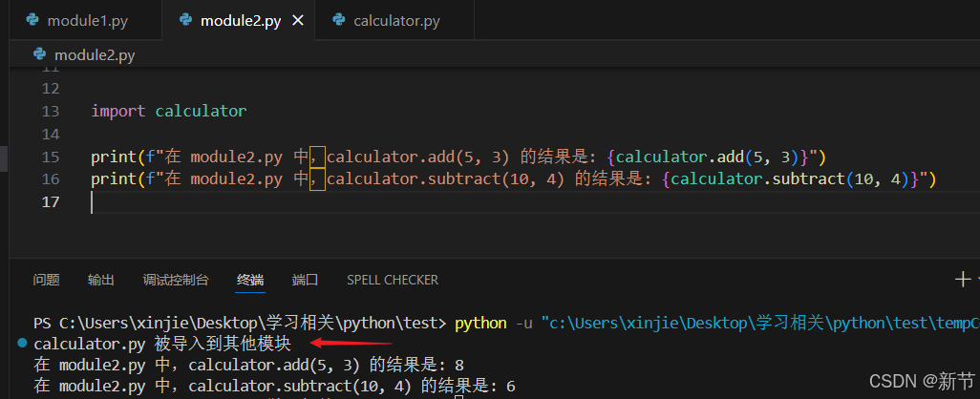Image resolution: width=980 pixels, height=399 pixels.
Task: Click Python file icon on module2.py tab
Action: [185, 20]
